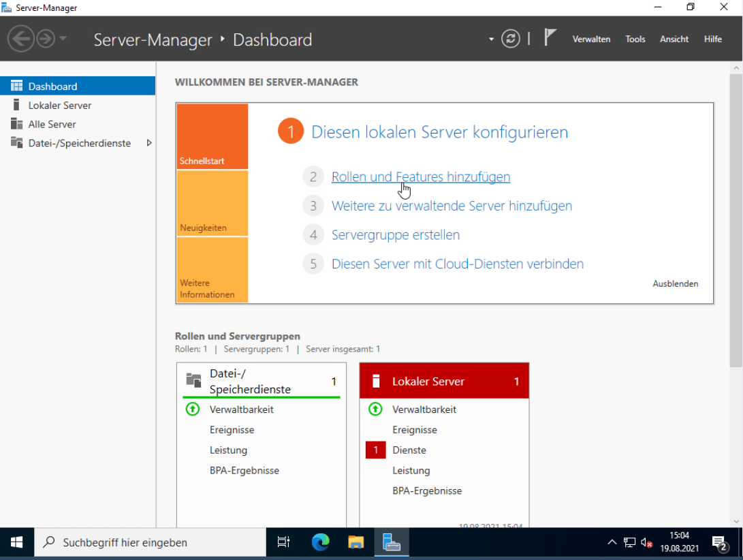Show hidden system tray icons
The image size is (743, 560).
tap(612, 542)
